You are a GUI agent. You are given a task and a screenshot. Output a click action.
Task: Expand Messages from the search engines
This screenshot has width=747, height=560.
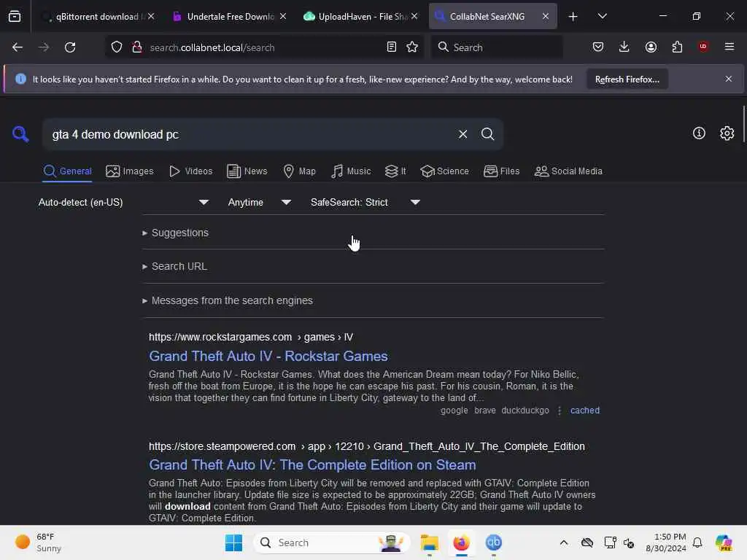[228, 301]
